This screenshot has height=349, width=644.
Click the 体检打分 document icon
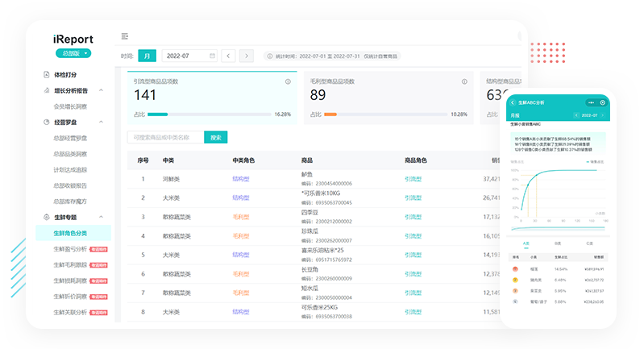tap(47, 75)
